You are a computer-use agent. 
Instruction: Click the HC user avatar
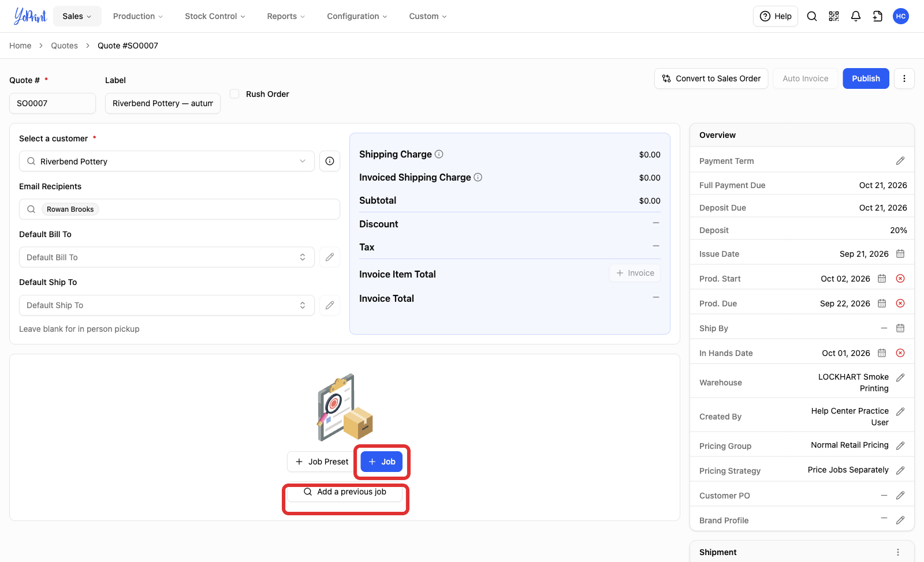click(x=901, y=16)
